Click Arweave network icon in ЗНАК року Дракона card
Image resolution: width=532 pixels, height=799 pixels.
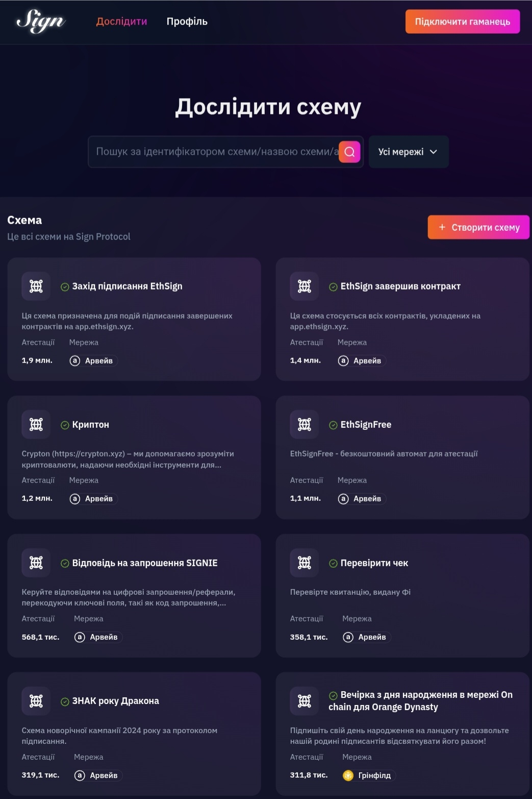[x=80, y=776]
